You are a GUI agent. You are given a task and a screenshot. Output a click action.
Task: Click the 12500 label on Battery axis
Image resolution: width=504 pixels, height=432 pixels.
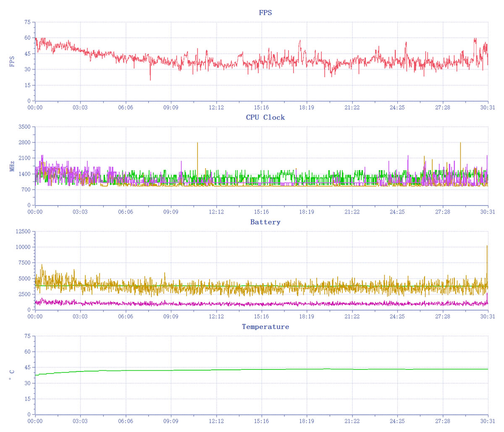[x=23, y=232]
